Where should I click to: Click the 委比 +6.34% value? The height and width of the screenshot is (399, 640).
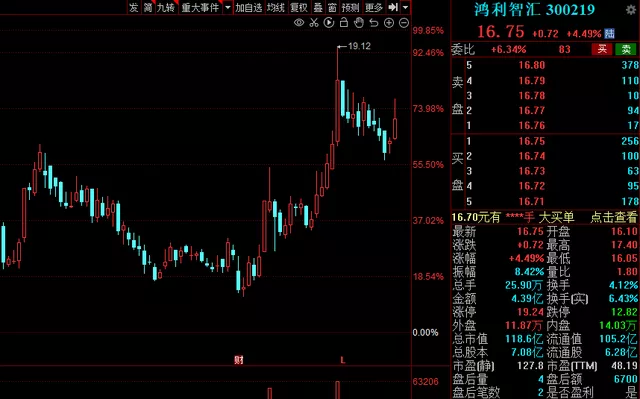click(508, 50)
